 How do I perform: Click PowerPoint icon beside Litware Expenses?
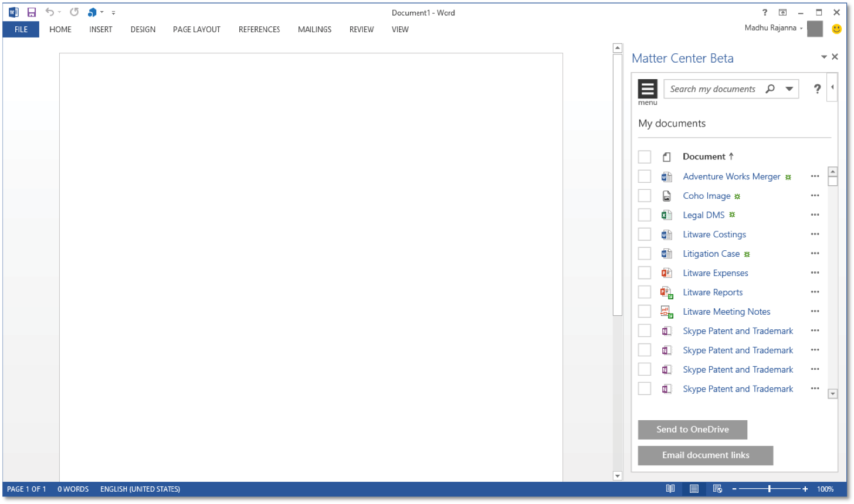(x=666, y=273)
